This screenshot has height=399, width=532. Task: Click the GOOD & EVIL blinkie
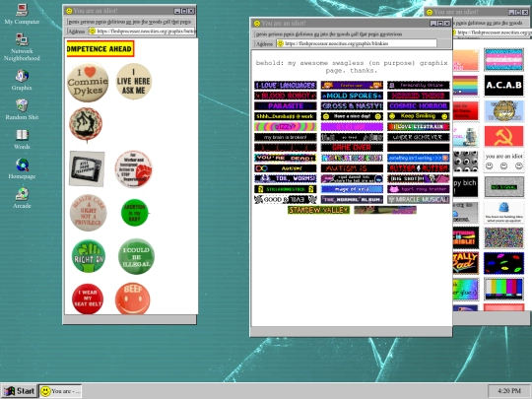[x=286, y=199]
